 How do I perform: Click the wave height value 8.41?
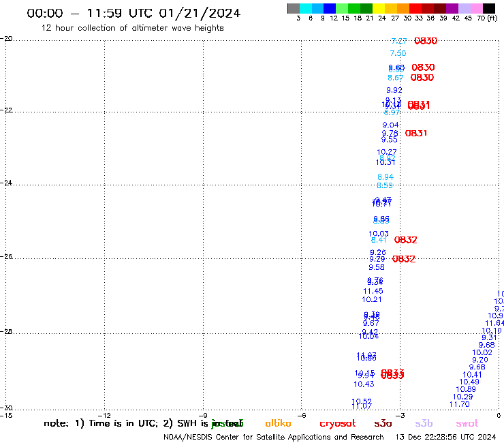(x=379, y=240)
